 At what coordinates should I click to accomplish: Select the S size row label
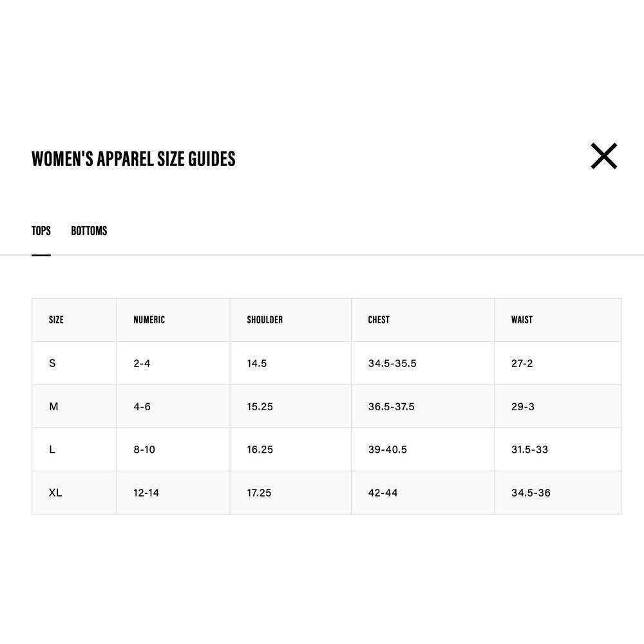point(52,363)
